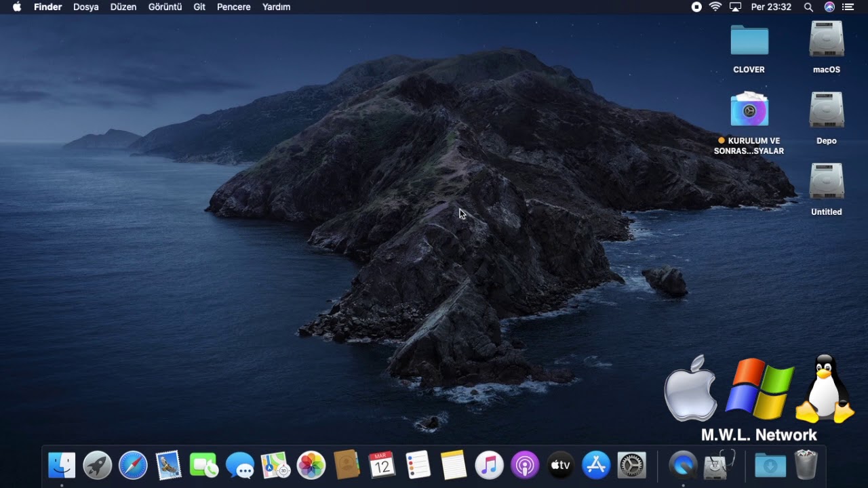868x488 pixels.
Task: Open Contacts book in the Dock
Action: (x=347, y=466)
